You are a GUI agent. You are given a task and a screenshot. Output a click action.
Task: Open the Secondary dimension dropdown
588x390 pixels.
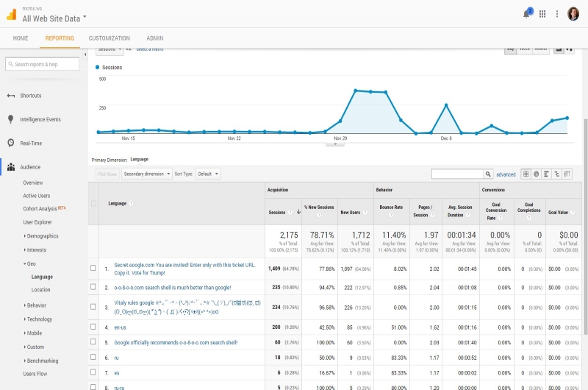coord(146,174)
